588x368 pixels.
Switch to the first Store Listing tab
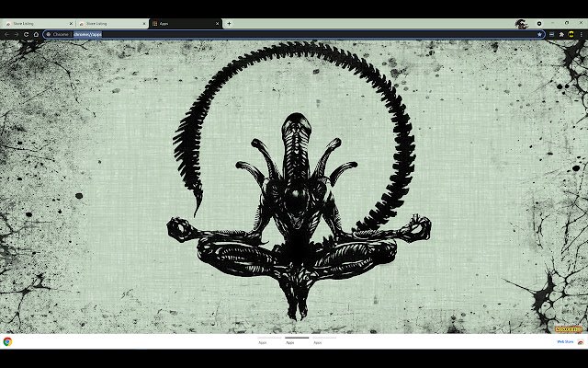pos(38,23)
